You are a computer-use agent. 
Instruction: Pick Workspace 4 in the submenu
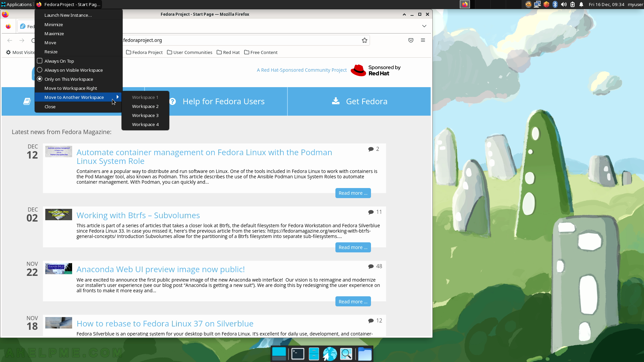[x=145, y=124]
